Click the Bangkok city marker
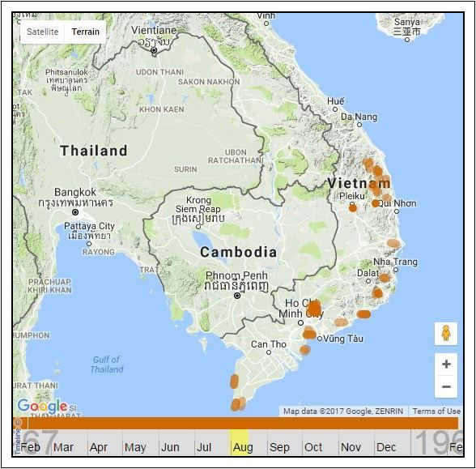 [x=75, y=212]
